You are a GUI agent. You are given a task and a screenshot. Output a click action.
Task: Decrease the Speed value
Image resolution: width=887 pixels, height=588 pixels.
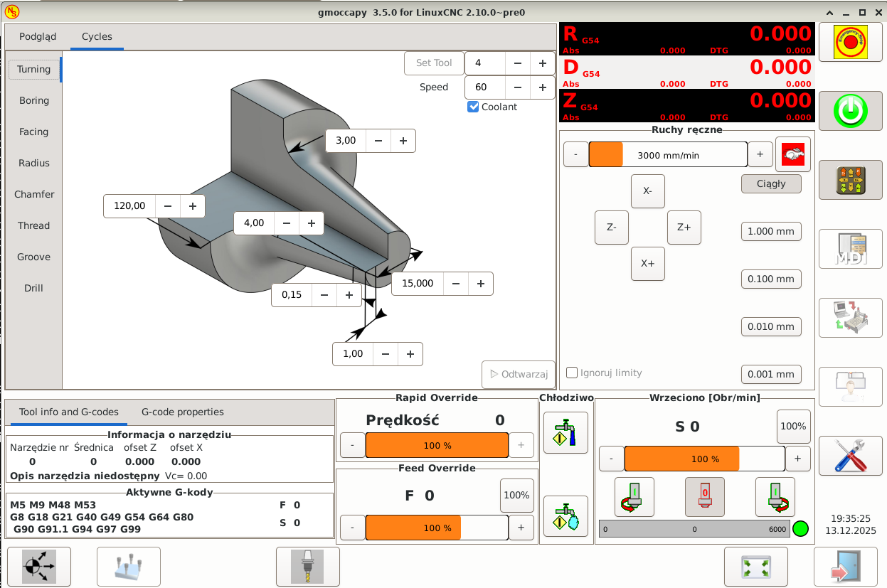pos(518,87)
